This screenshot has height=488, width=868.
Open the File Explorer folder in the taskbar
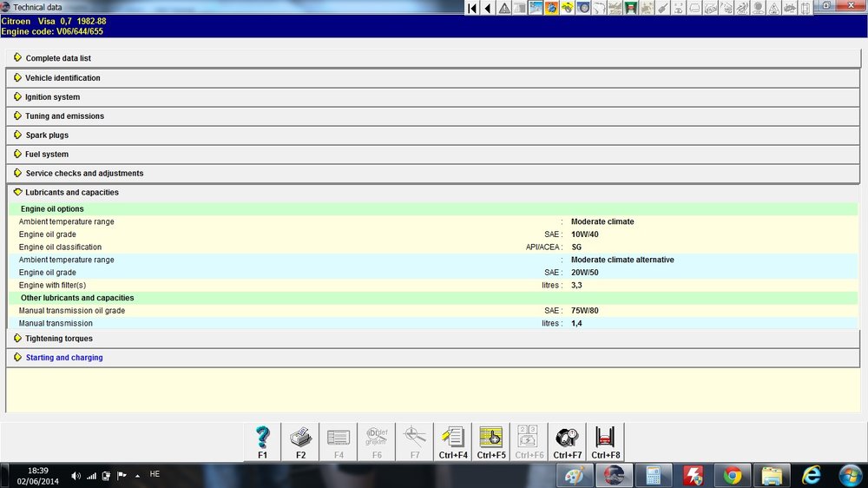[x=772, y=475]
